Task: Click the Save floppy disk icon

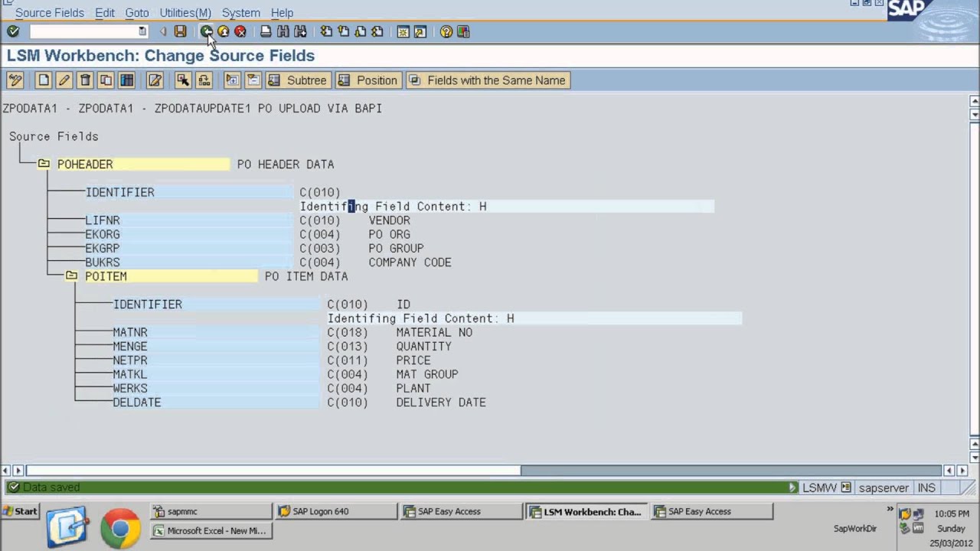Action: (180, 31)
